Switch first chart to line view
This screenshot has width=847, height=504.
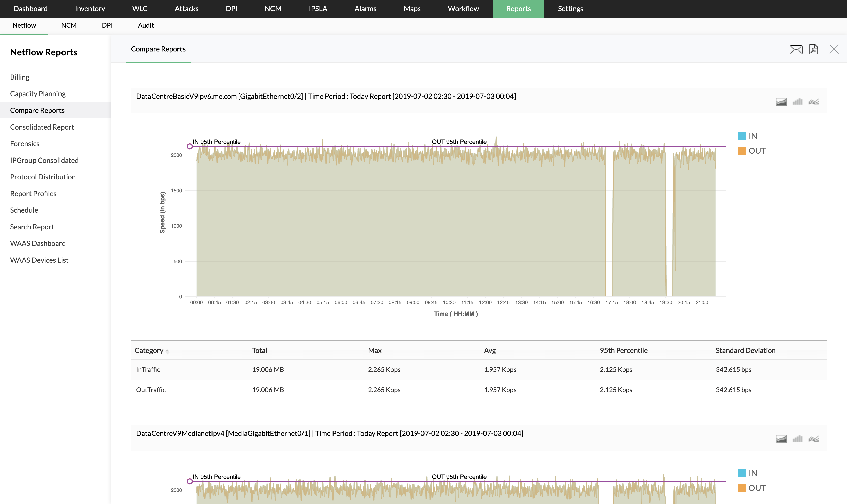pyautogui.click(x=813, y=102)
